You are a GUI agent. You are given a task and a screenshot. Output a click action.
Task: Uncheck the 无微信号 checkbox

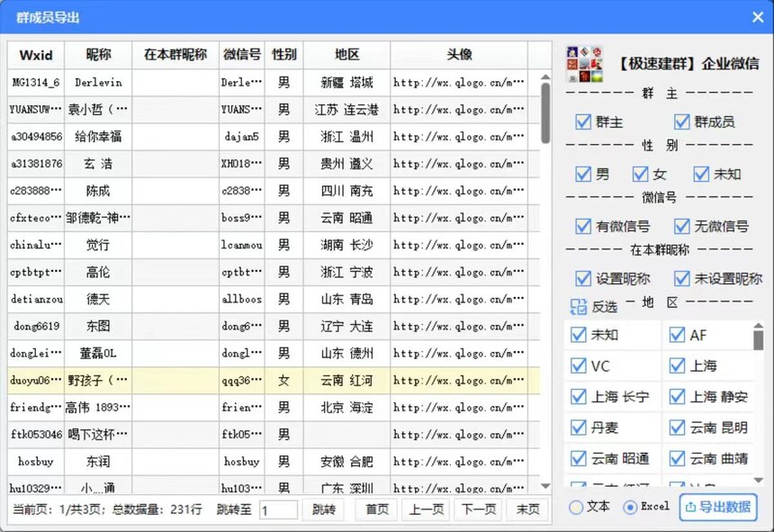[x=681, y=226]
